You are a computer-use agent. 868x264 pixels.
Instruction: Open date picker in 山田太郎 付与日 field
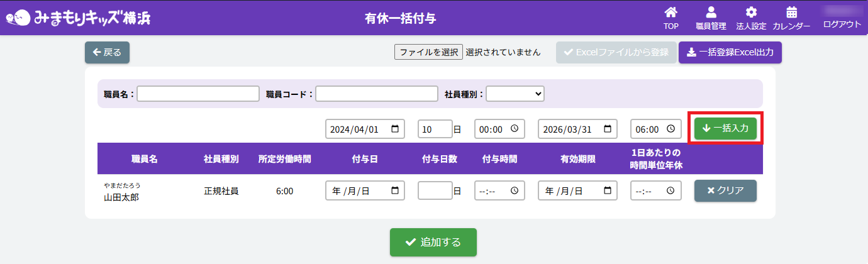pyautogui.click(x=395, y=190)
